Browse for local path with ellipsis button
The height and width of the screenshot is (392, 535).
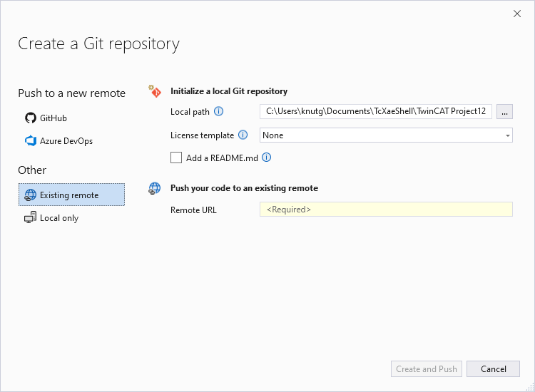click(504, 111)
